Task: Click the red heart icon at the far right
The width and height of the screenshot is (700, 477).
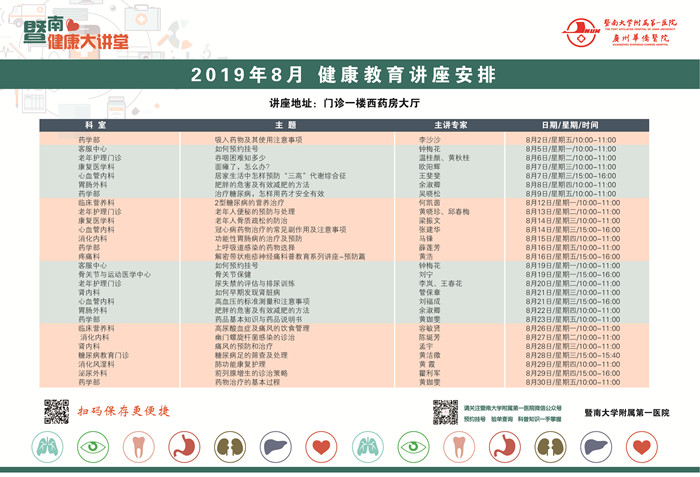Action: (642, 447)
